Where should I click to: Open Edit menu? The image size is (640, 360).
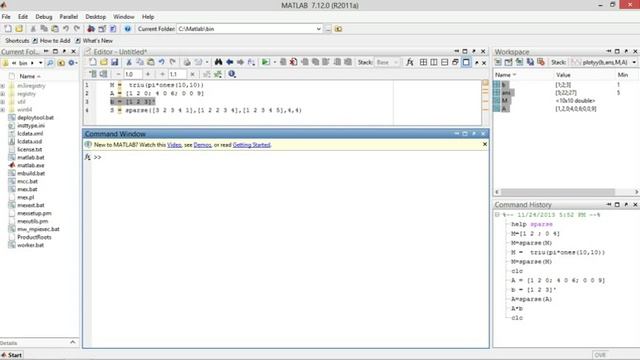pos(23,17)
